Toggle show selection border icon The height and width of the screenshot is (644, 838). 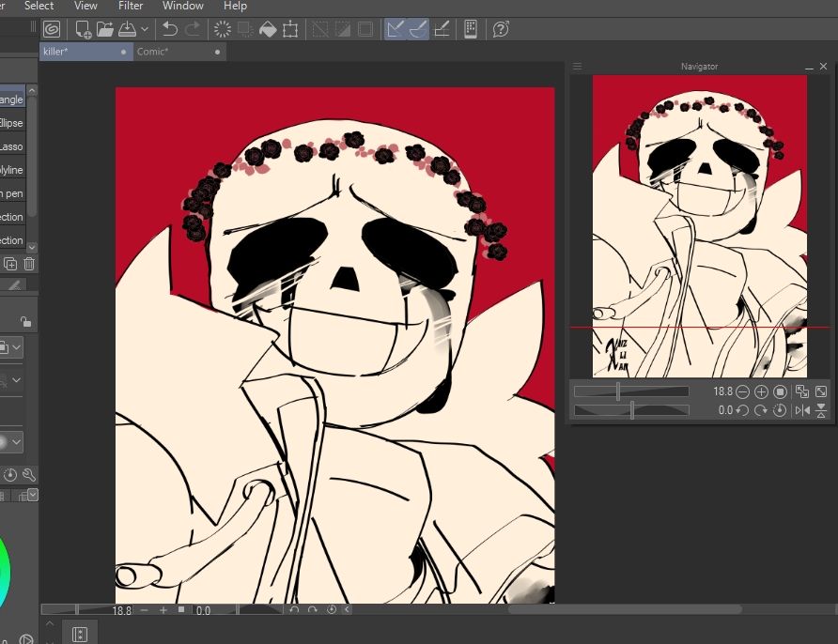coord(365,29)
